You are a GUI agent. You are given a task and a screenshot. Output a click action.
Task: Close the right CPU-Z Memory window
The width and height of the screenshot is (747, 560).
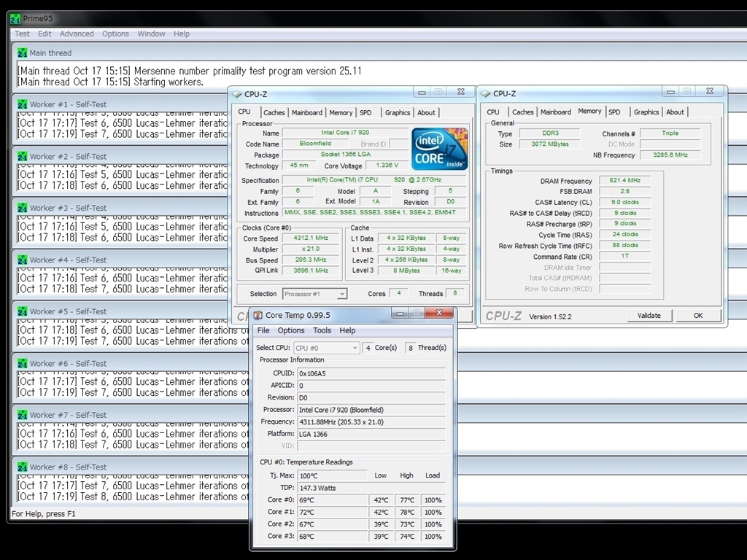(x=709, y=91)
